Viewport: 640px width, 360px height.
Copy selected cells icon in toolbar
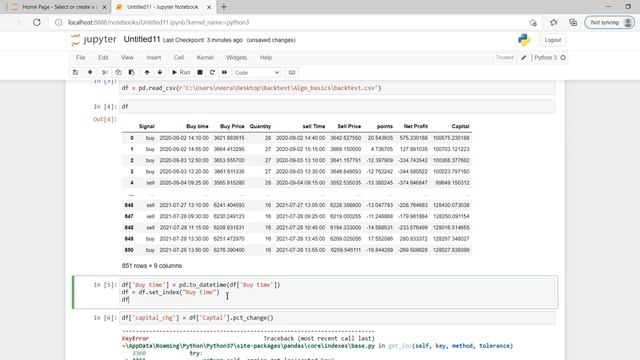[118, 72]
